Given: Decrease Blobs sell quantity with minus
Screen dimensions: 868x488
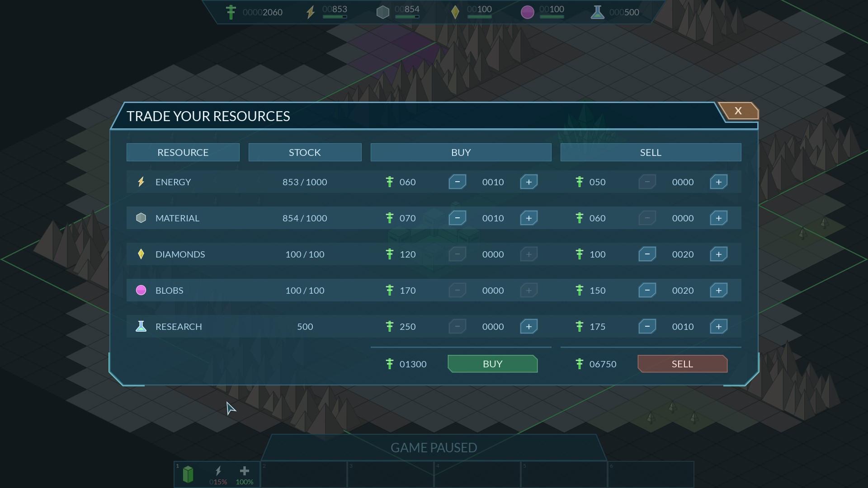Looking at the screenshot, I should coord(647,291).
